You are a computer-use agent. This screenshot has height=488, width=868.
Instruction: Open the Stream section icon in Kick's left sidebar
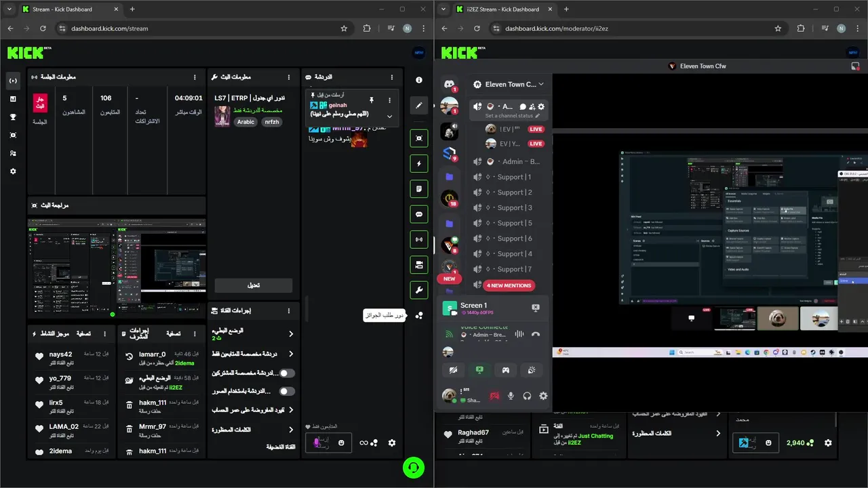click(x=13, y=81)
